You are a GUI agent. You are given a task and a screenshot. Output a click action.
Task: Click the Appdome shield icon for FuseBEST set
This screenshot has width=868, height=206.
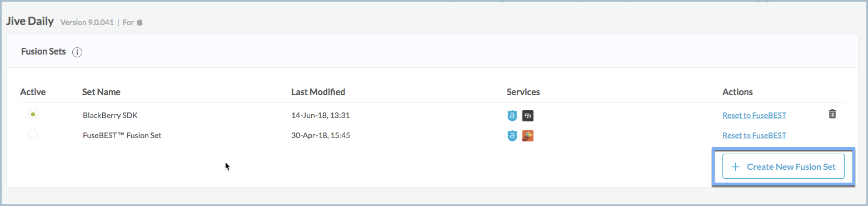pos(512,135)
